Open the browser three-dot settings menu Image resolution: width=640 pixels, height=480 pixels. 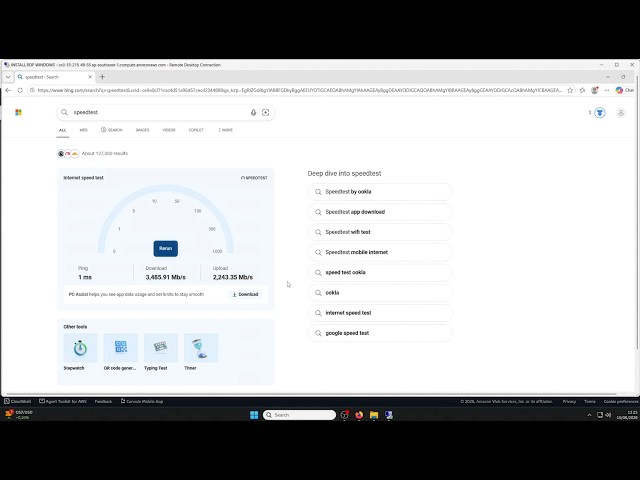(607, 90)
